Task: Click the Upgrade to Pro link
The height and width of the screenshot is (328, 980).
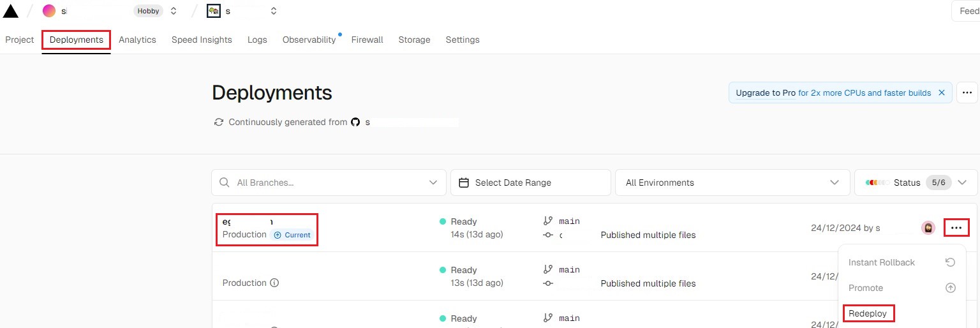Action: 765,93
